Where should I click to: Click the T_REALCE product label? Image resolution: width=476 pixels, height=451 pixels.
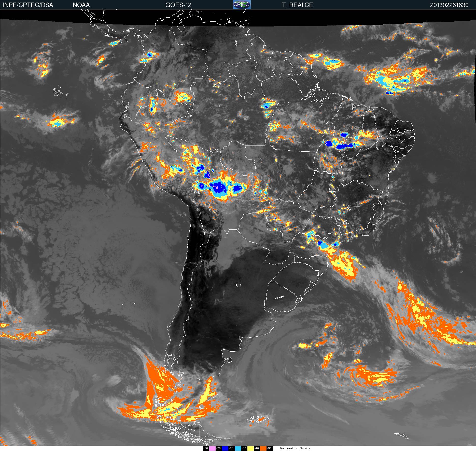[x=297, y=5]
